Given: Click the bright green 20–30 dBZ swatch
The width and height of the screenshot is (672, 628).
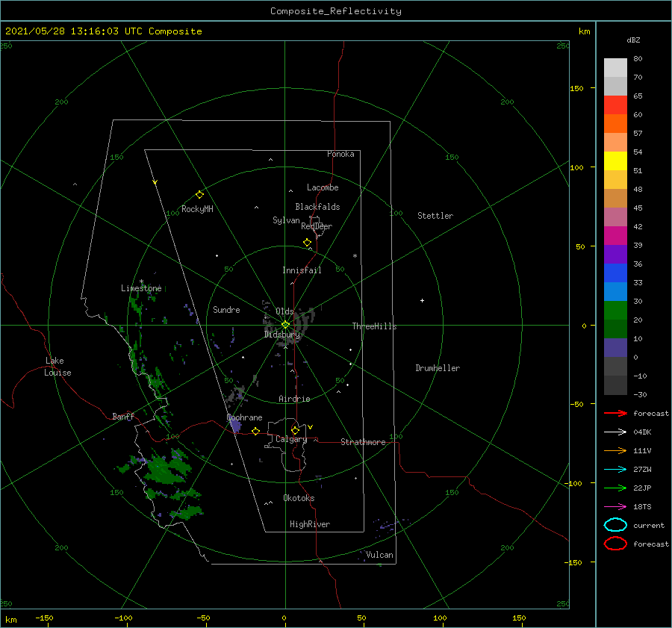Looking at the screenshot, I should tap(615, 310).
